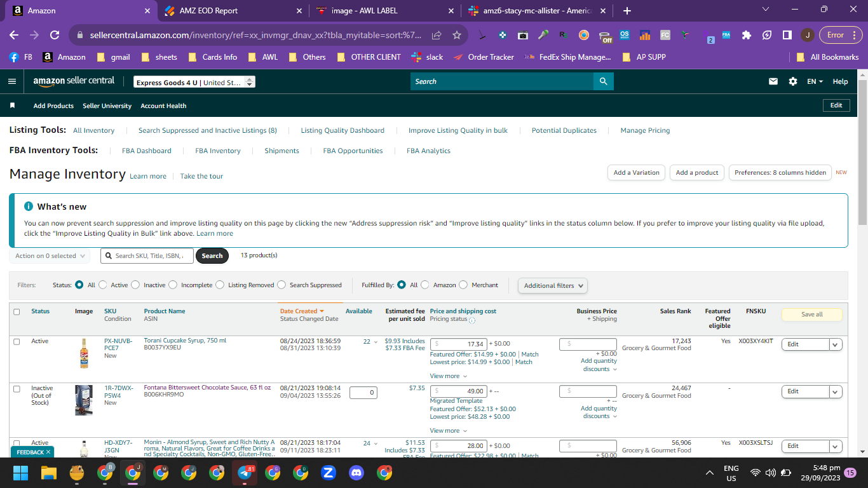
Task: Filter by Search Suppressed status
Action: 281,285
